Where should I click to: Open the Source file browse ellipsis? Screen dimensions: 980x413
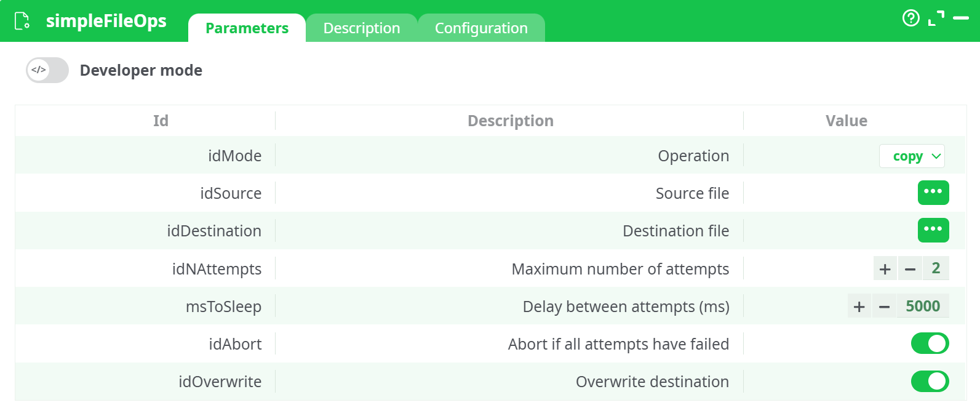(x=933, y=193)
